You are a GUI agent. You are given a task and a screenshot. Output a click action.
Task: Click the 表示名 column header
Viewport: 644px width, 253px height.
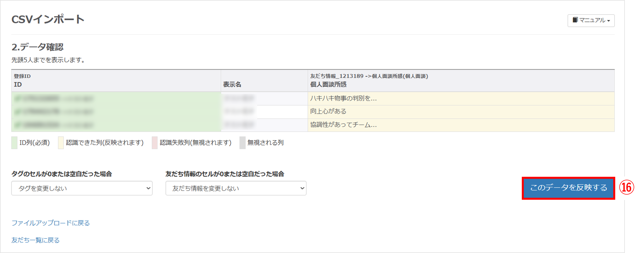click(x=232, y=84)
